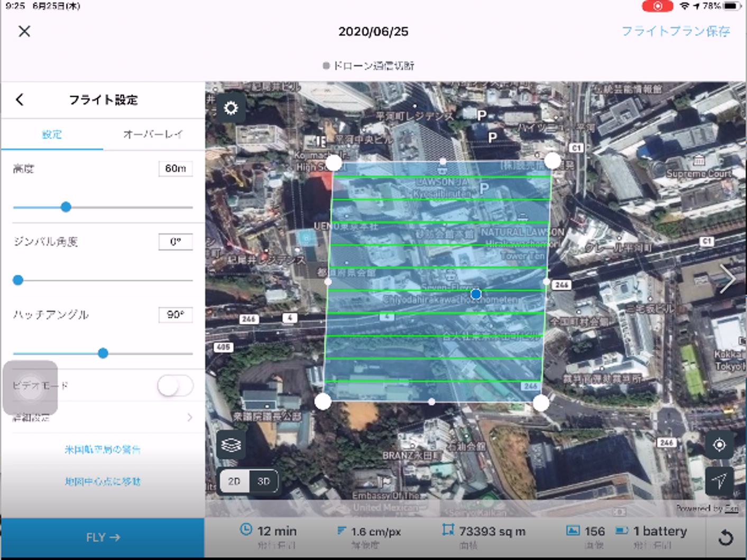This screenshot has height=560, width=747.
Task: Click 地図中心点に移動 link
Action: (103, 481)
